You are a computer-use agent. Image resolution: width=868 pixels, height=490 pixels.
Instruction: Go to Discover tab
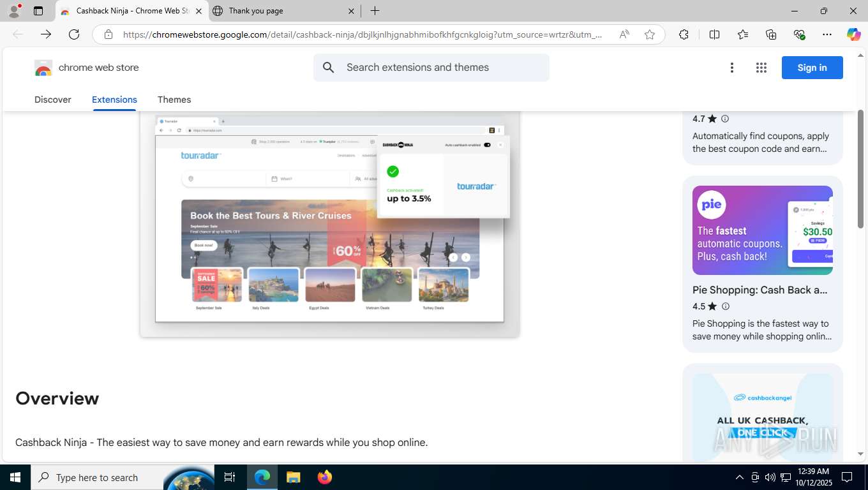click(x=53, y=100)
